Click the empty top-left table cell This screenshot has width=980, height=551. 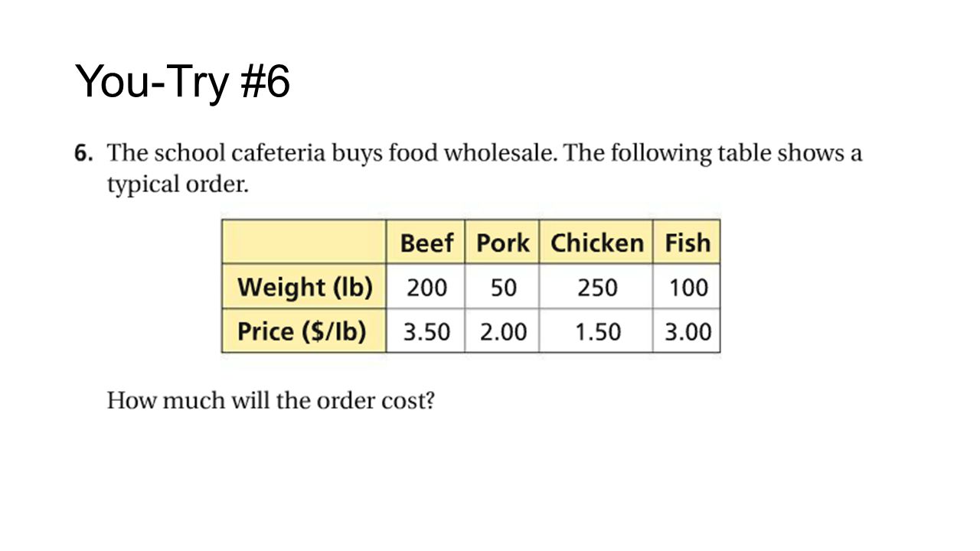coord(305,243)
